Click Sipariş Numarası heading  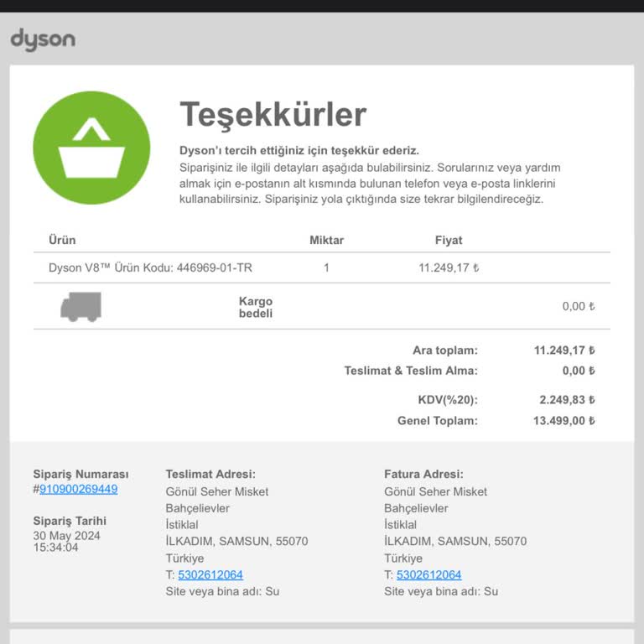(x=80, y=474)
